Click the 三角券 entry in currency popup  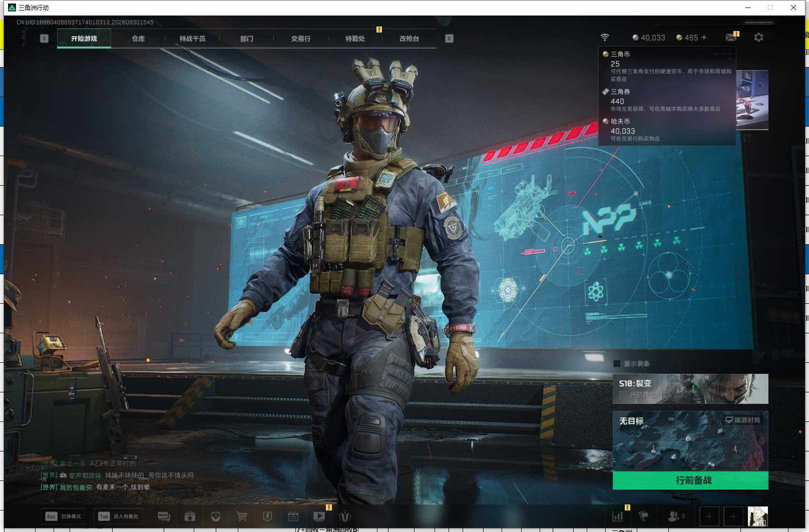[667, 100]
